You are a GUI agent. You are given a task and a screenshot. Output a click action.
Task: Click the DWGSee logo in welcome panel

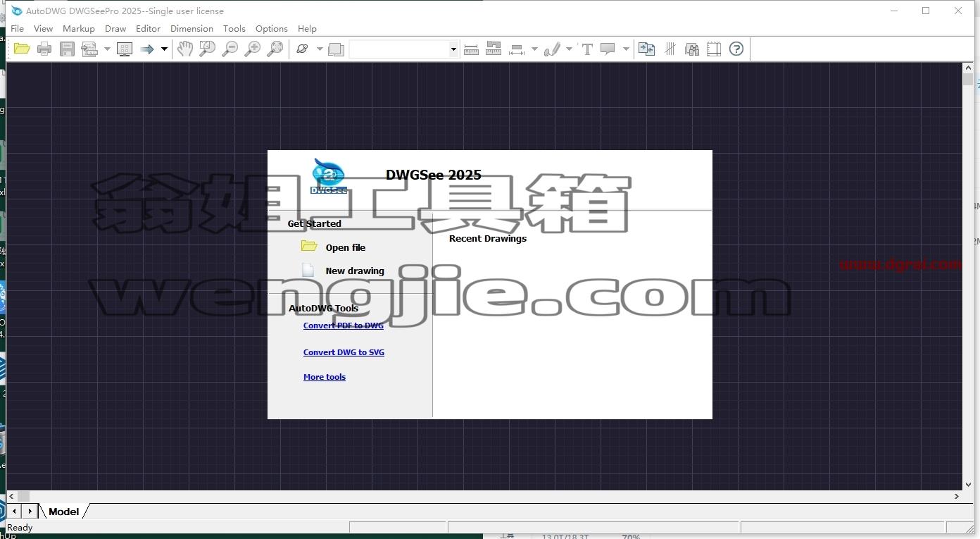pos(329,176)
